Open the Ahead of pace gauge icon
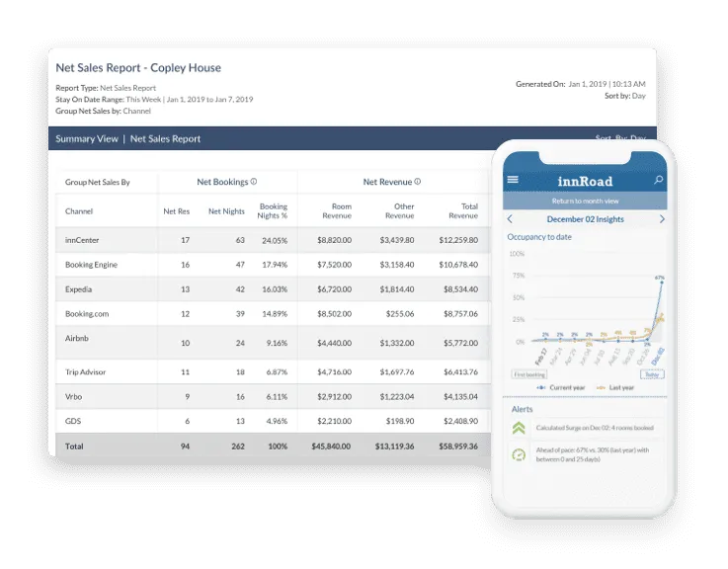 click(519, 454)
